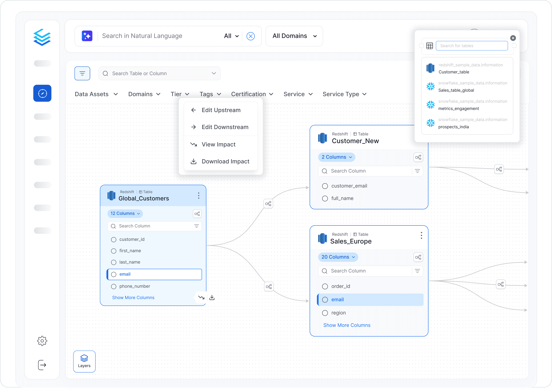Click the logout icon in sidebar
Screen dimensions: 552x392
[x=42, y=365]
